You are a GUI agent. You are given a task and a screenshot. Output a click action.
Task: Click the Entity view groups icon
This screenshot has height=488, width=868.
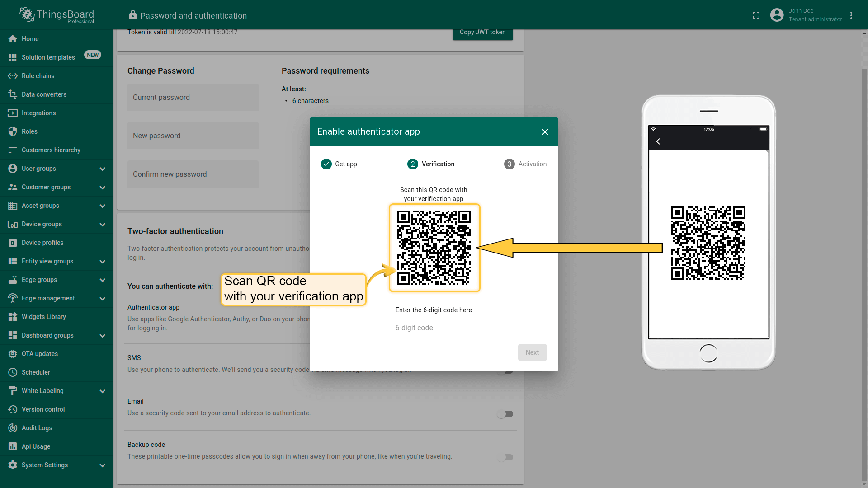[13, 261]
